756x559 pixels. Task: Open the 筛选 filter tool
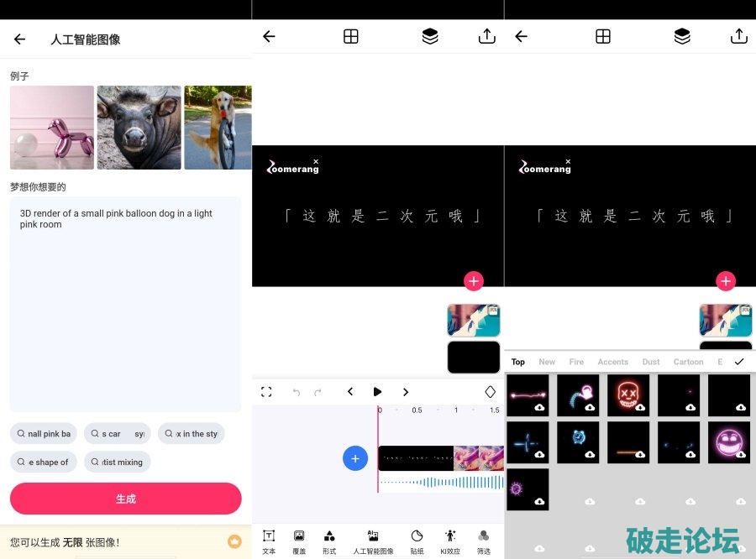tap(484, 541)
